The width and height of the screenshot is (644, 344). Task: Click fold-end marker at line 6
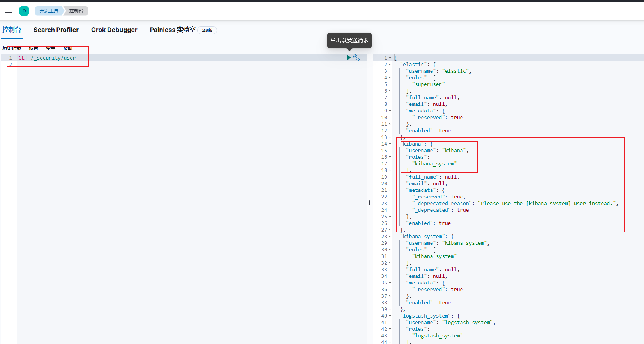click(x=390, y=91)
